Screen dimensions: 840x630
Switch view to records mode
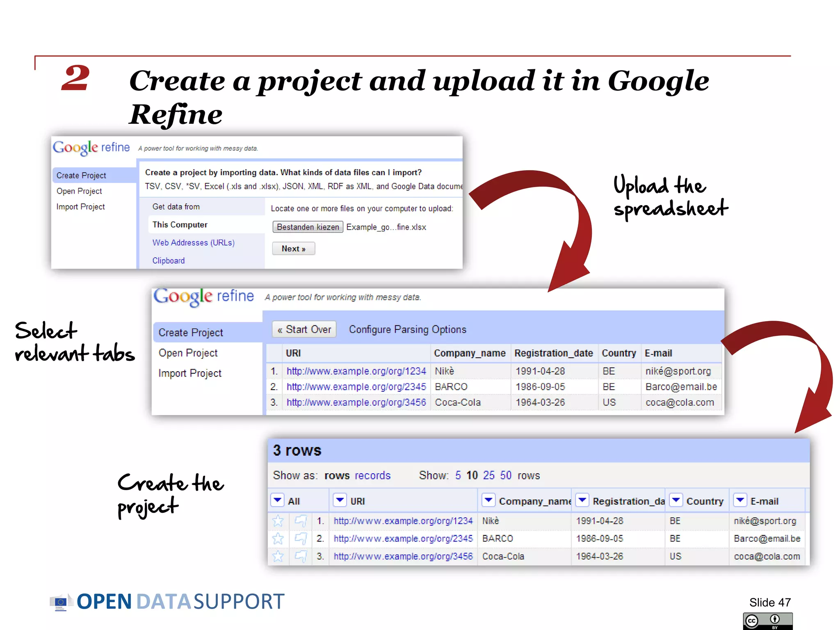tap(372, 475)
